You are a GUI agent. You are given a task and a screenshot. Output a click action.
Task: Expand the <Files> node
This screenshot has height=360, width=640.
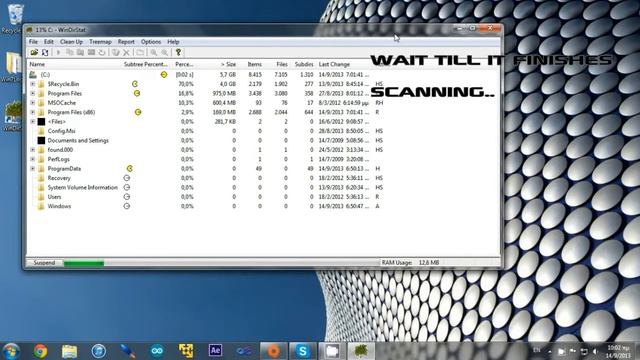click(x=33, y=121)
